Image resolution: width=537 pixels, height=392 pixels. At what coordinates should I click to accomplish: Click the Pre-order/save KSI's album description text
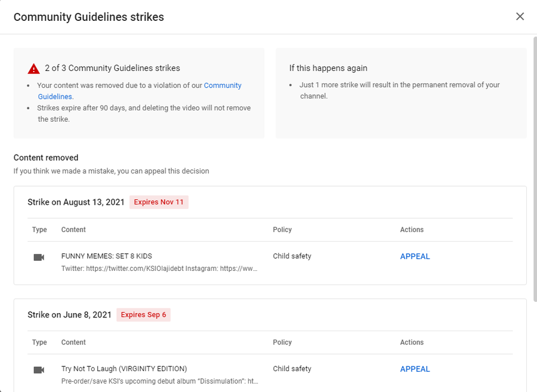coord(159,381)
